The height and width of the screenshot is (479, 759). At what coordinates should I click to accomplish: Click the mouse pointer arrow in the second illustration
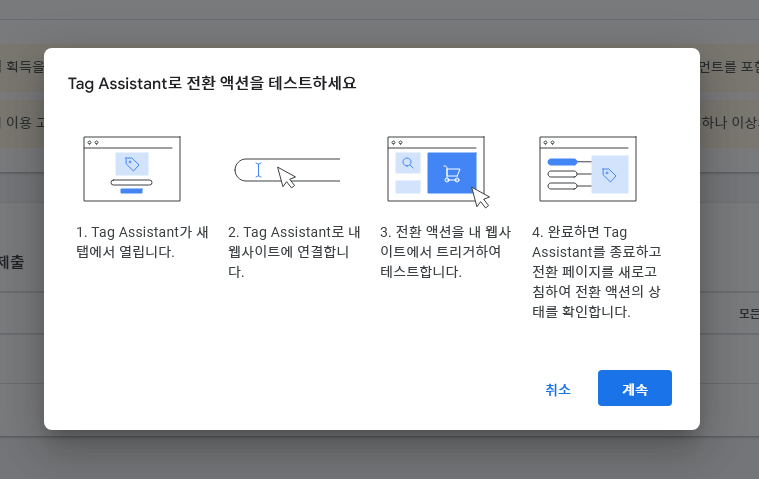point(287,178)
